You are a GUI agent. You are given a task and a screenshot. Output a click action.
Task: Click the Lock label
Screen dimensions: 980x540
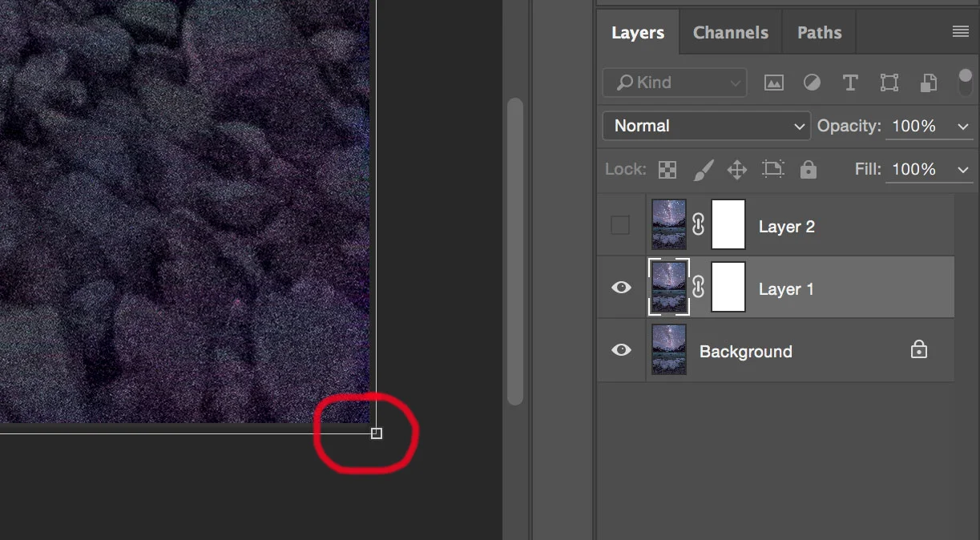click(626, 169)
